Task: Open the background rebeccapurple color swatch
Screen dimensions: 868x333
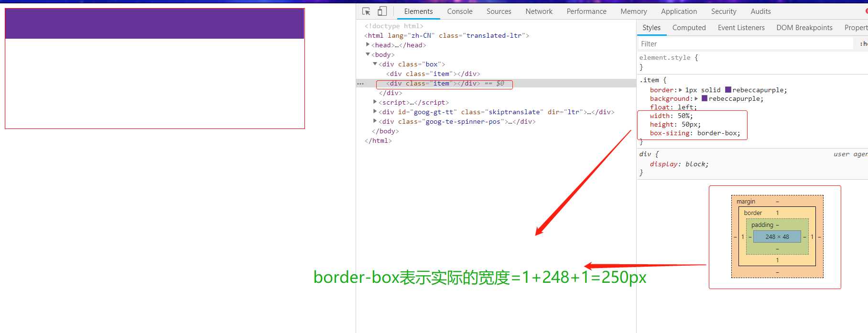Action: [x=705, y=98]
